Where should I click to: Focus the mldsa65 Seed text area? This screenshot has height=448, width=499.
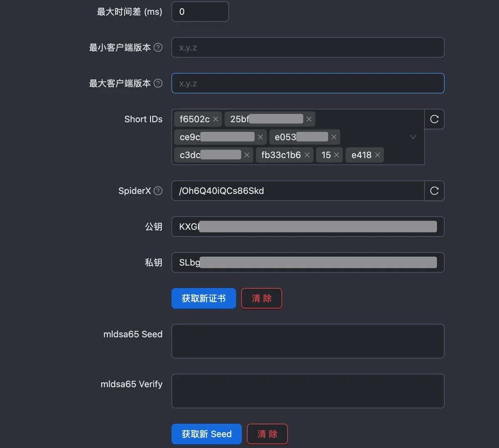click(x=308, y=341)
